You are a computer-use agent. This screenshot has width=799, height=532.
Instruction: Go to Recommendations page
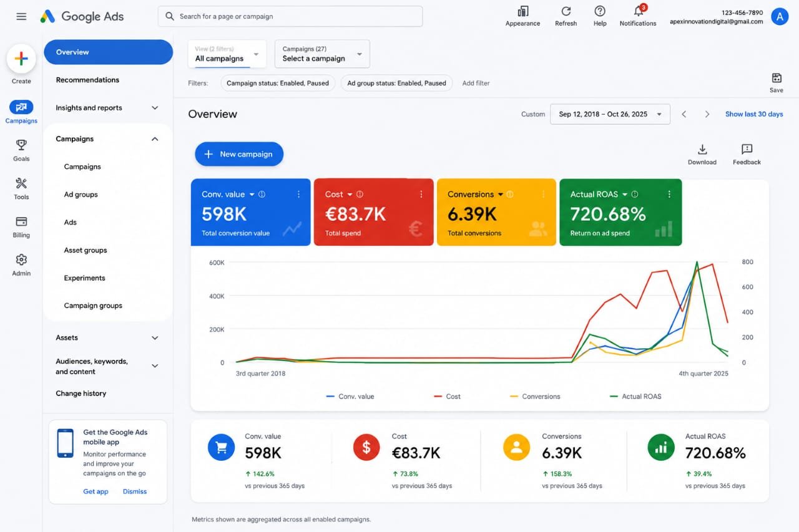[x=87, y=80]
